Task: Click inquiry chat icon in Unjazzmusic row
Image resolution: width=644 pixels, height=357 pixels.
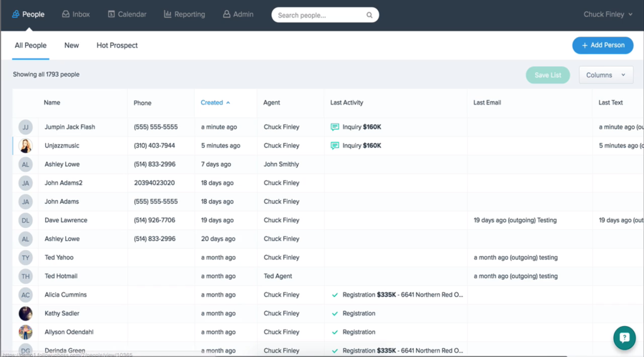Action: (335, 145)
